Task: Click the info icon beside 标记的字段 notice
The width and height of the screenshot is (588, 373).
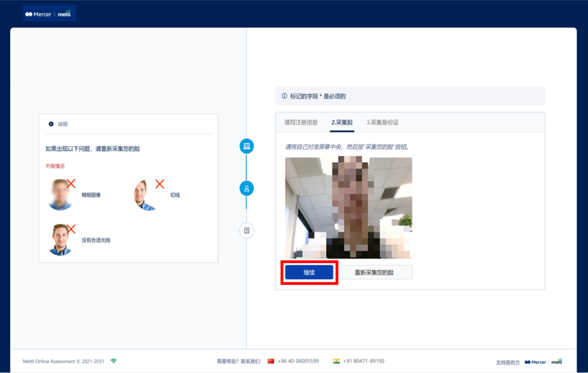Action: click(x=284, y=96)
